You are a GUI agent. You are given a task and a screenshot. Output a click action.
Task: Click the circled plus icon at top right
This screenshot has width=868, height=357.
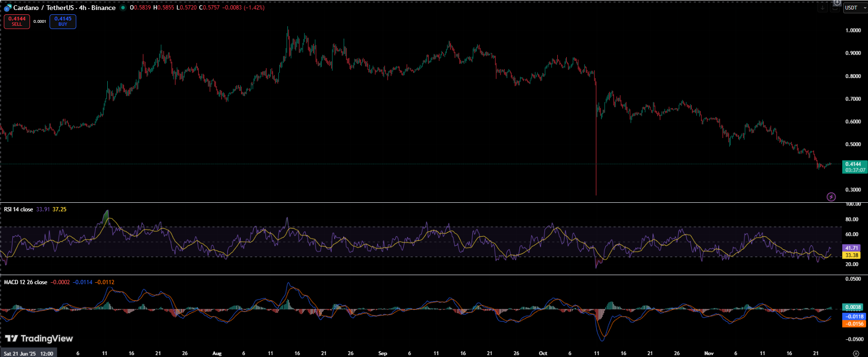pyautogui.click(x=837, y=2)
